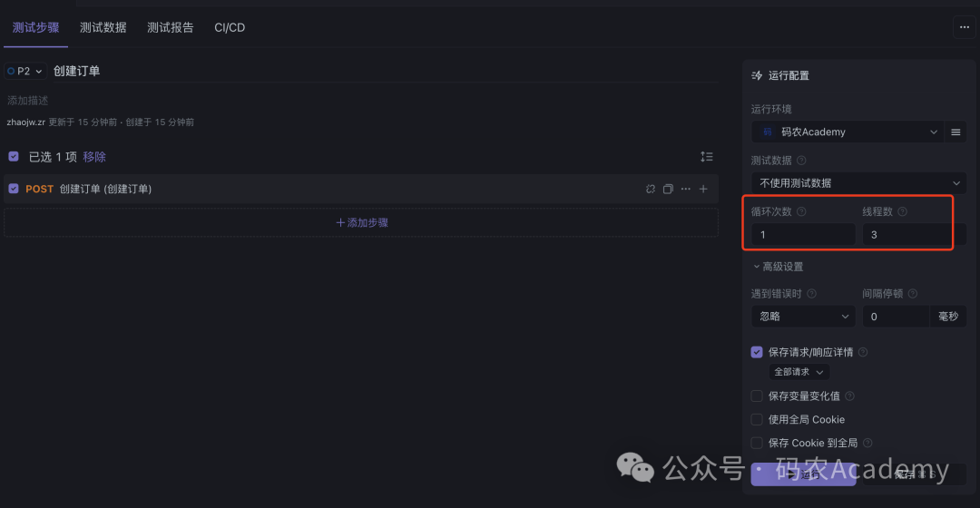Image resolution: width=980 pixels, height=508 pixels.
Task: Copy the 创建订单 step with duplicate icon
Action: (x=668, y=189)
